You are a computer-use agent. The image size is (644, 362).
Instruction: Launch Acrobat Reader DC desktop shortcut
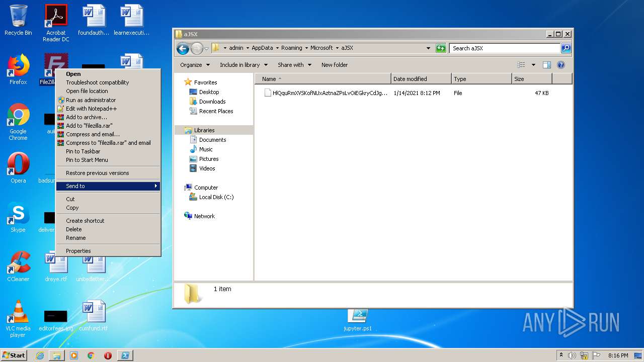(56, 23)
